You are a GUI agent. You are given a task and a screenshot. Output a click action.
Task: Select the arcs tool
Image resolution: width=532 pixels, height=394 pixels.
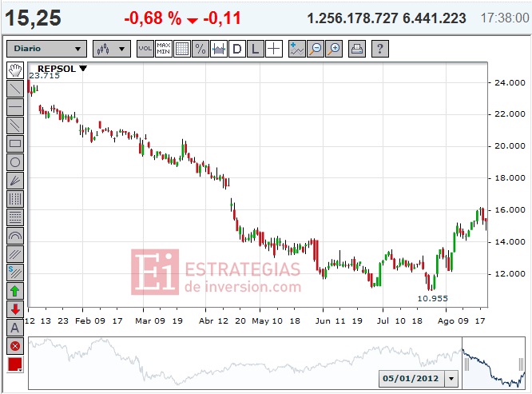[15, 236]
